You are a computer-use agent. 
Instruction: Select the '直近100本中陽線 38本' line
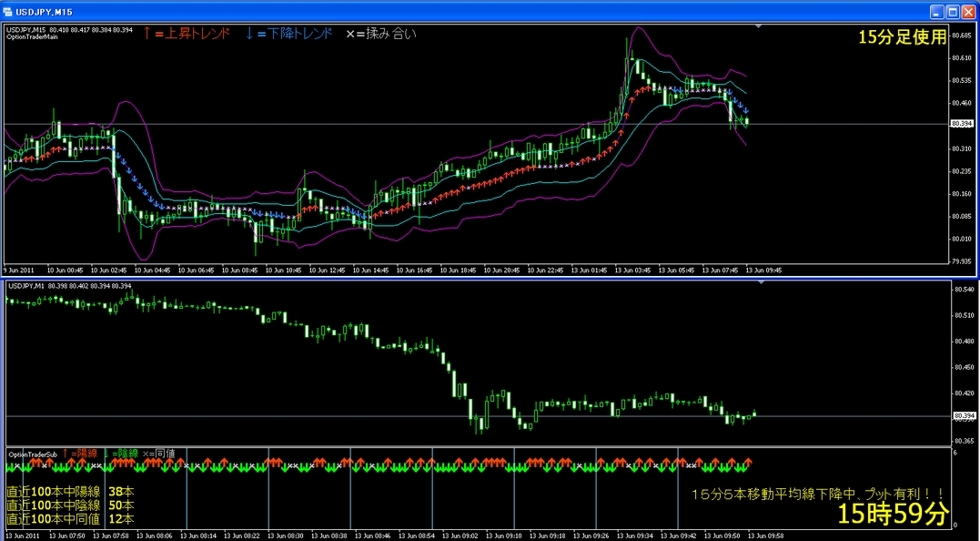coord(70,491)
